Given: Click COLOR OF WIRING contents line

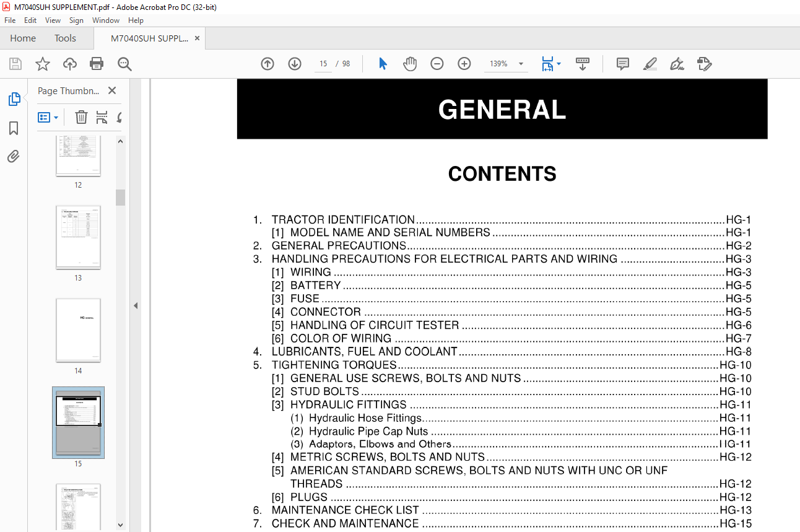Looking at the screenshot, I should (x=511, y=338).
